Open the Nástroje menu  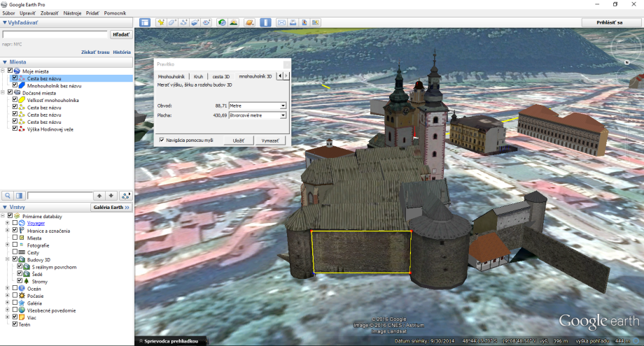72,13
